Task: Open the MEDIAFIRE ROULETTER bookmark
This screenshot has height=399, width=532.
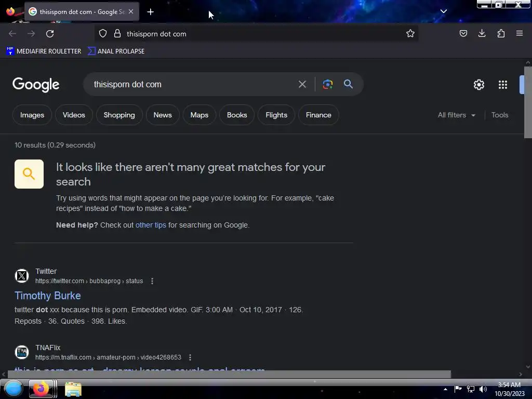Action: 44,51
